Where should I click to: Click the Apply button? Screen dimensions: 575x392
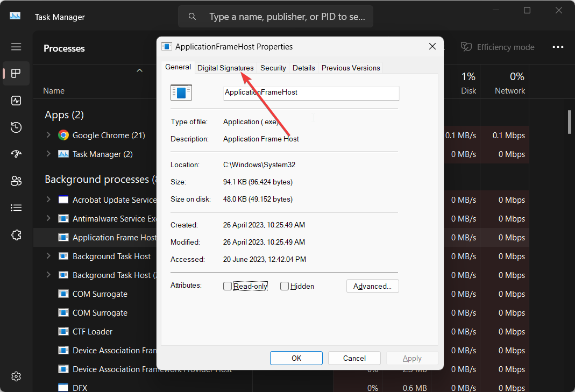click(x=412, y=358)
